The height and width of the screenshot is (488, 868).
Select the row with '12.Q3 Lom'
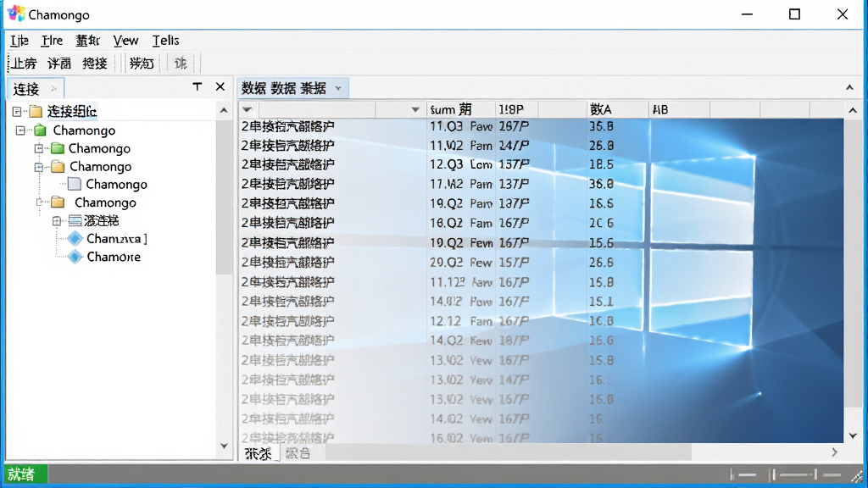tap(542, 165)
